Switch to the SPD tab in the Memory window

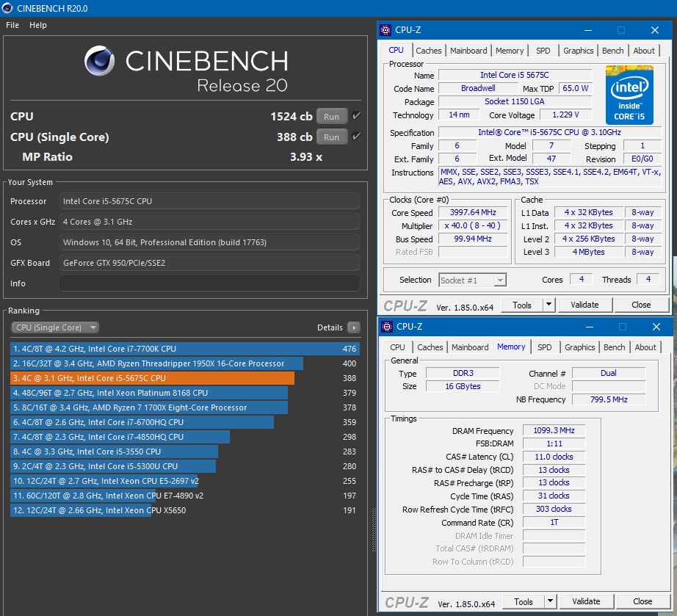pyautogui.click(x=544, y=347)
